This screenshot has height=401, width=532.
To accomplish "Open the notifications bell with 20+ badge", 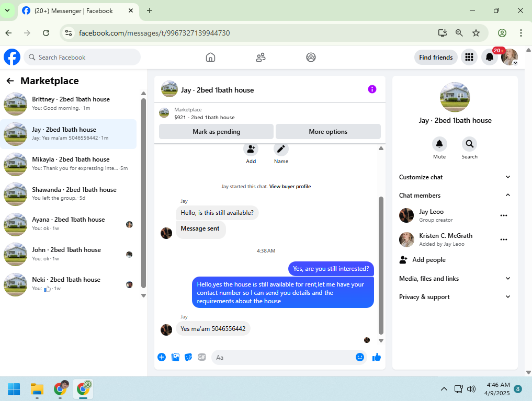I will click(x=489, y=58).
